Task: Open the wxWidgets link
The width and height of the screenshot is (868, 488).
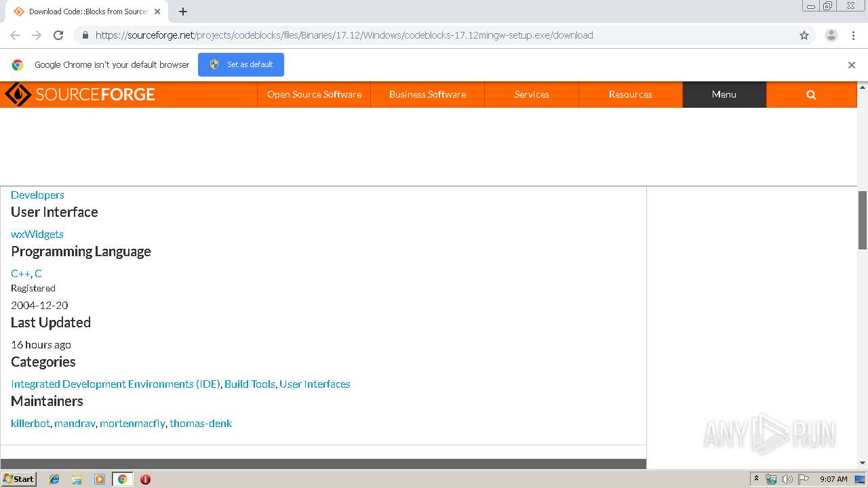Action: [37, 234]
